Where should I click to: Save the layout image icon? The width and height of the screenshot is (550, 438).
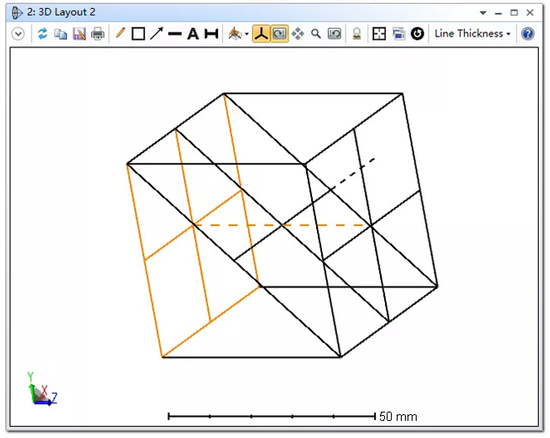pyautogui.click(x=79, y=34)
